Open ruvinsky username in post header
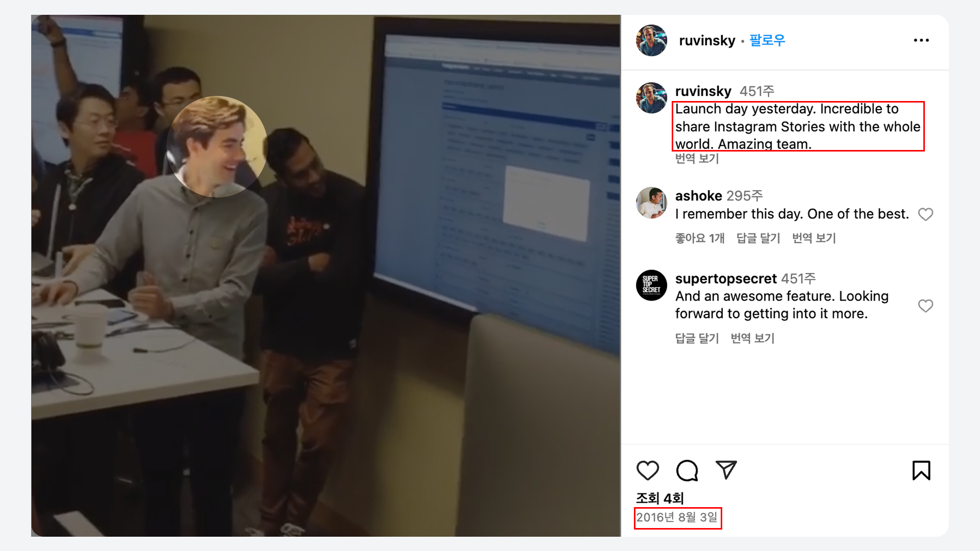Viewport: 980px width, 551px height. point(707,40)
